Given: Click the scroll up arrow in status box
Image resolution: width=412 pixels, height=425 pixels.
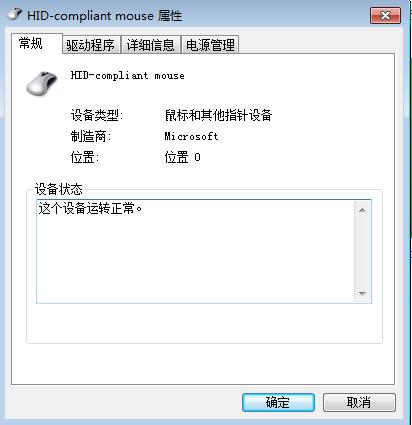Looking at the screenshot, I should tap(362, 210).
